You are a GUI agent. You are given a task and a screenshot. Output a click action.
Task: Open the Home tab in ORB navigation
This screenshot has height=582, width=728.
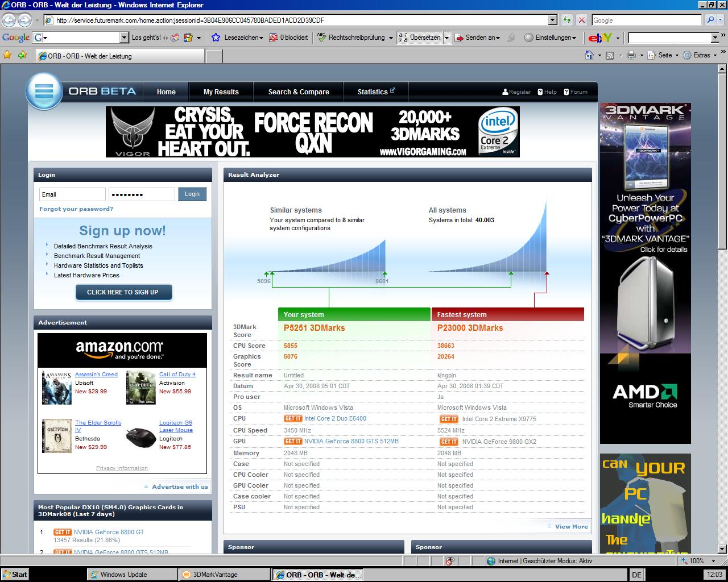point(166,92)
